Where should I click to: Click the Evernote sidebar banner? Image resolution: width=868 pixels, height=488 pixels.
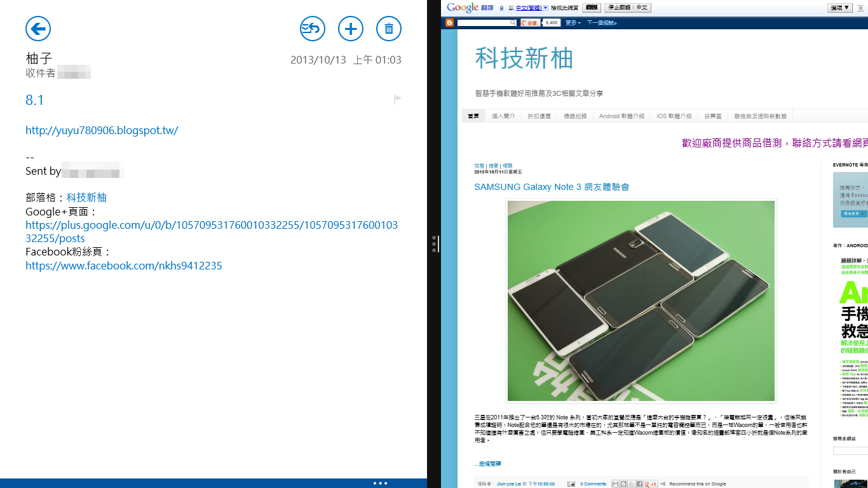(850, 200)
